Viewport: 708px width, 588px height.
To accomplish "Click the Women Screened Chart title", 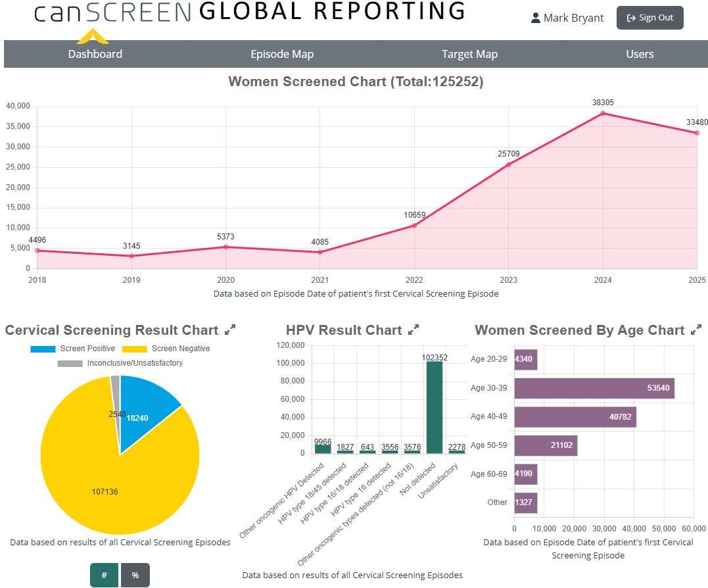I will 356,82.
